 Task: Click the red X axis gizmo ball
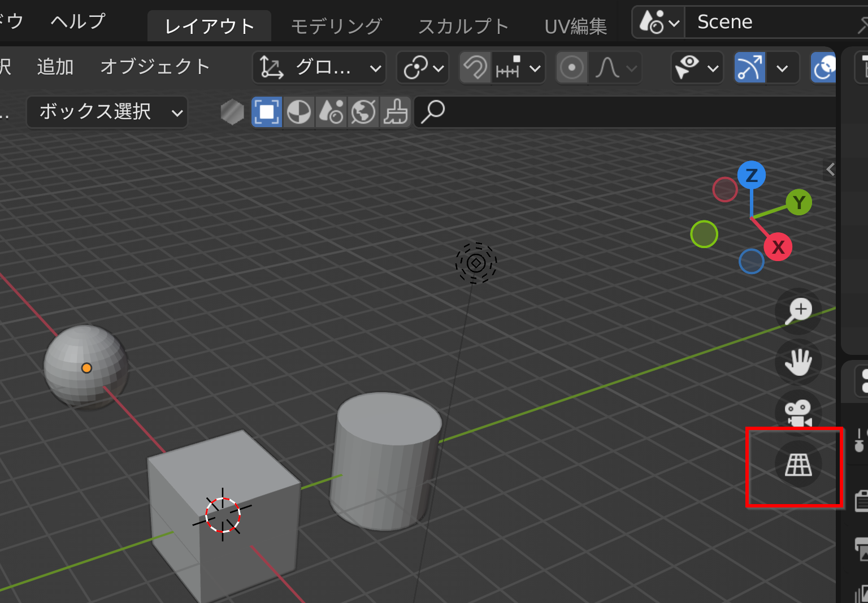778,247
